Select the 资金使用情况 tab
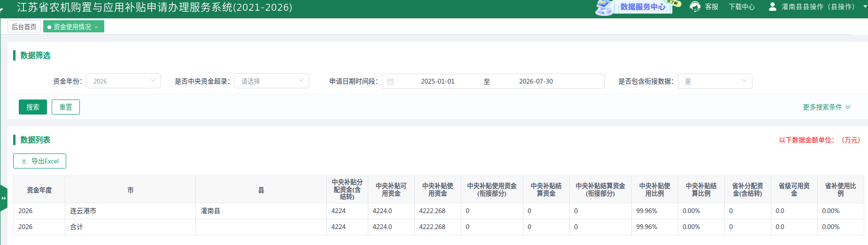This screenshot has height=245, width=868. click(x=72, y=27)
